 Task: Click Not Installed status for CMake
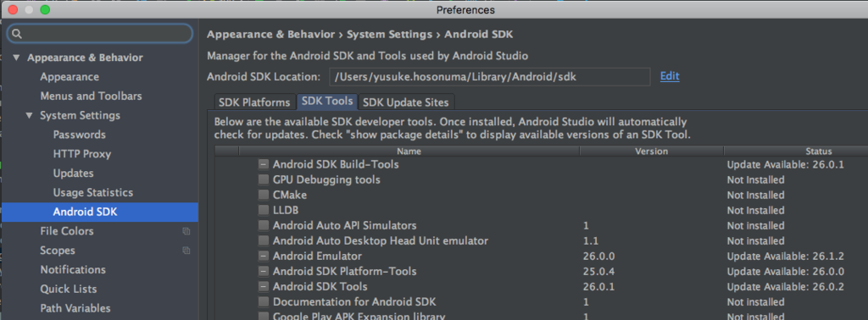[755, 195]
